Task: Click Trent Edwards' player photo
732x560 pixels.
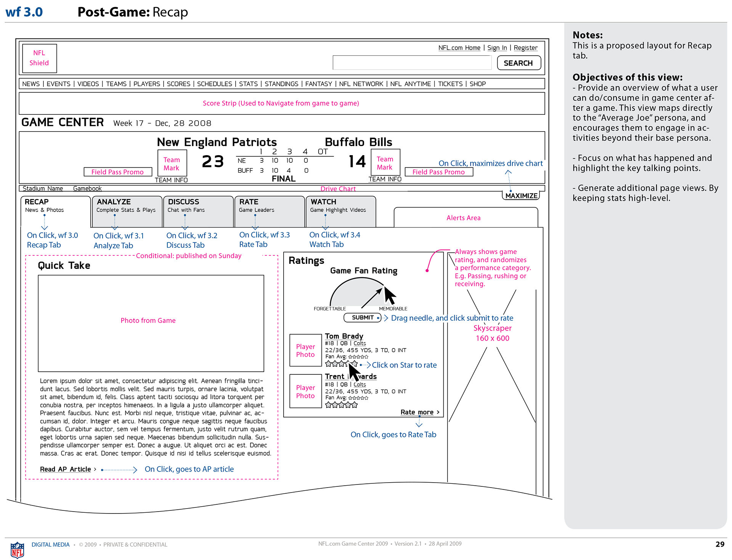Action: click(305, 392)
